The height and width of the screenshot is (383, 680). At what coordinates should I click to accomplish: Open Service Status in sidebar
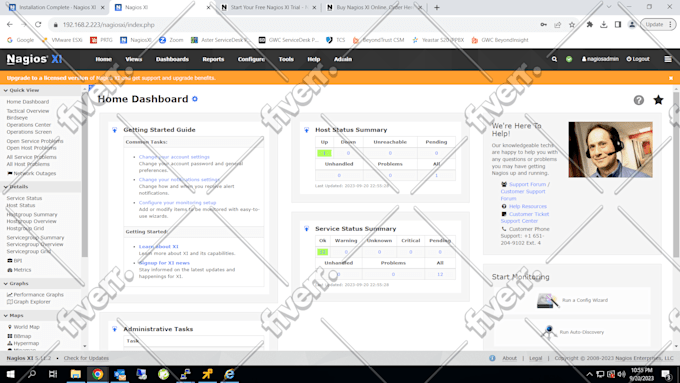24,198
